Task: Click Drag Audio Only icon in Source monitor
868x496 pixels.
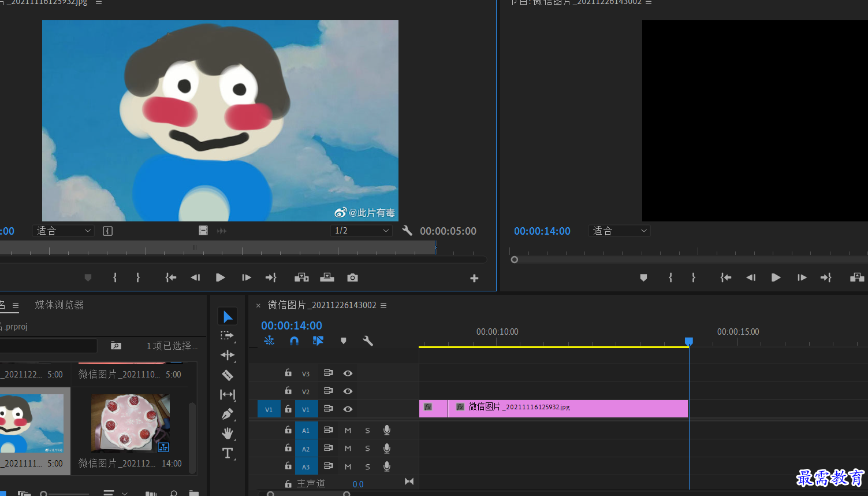Action: [x=222, y=231]
